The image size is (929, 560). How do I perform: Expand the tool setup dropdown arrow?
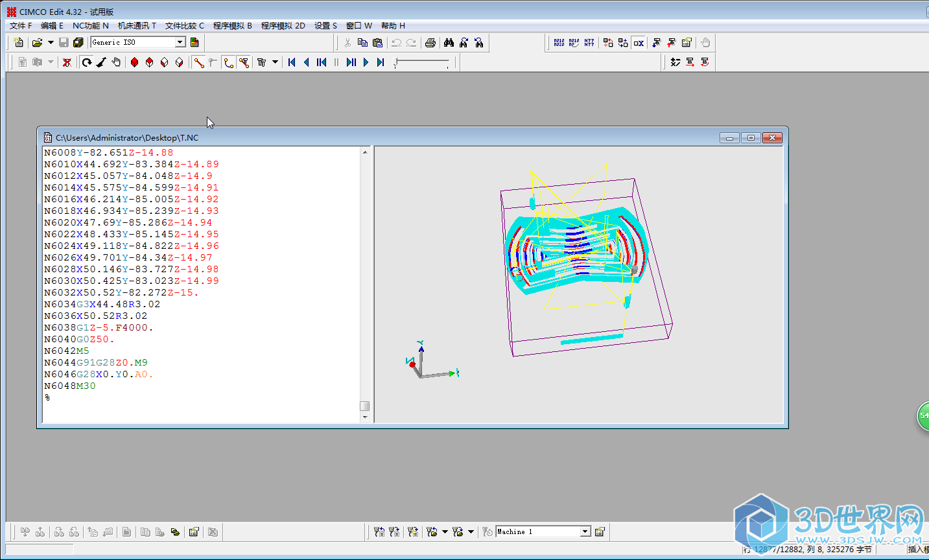(x=276, y=62)
